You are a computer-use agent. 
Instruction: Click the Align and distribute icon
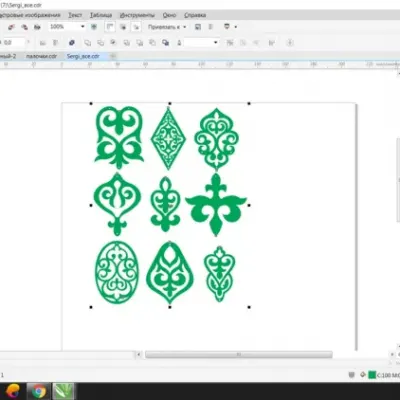tap(272, 43)
